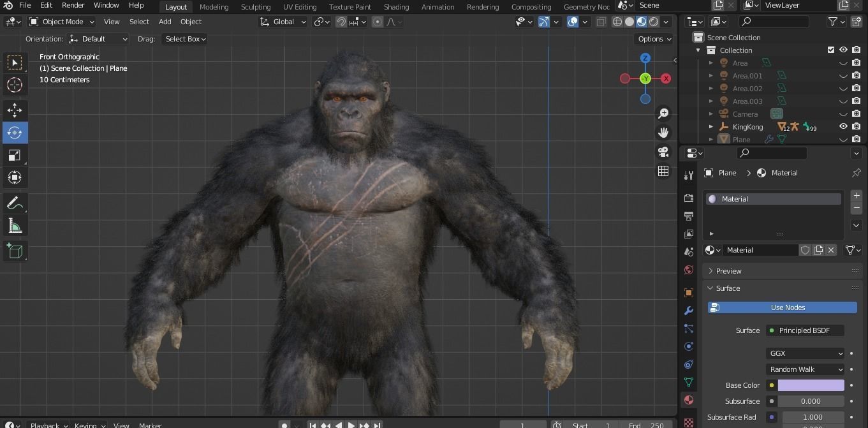Open the GGX distribution dropdown
This screenshot has height=428, width=868.
(x=805, y=353)
